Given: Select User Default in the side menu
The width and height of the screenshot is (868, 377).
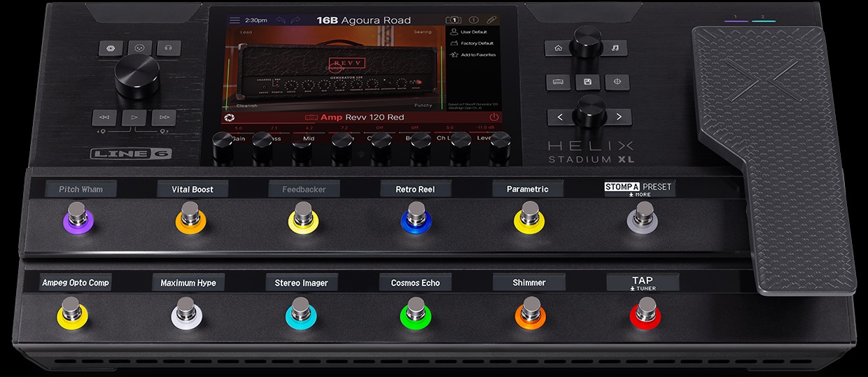Looking at the screenshot, I should pos(473,32).
